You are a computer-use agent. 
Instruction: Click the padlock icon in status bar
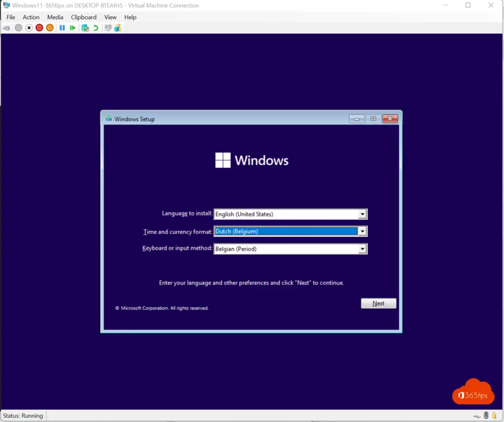click(x=494, y=416)
